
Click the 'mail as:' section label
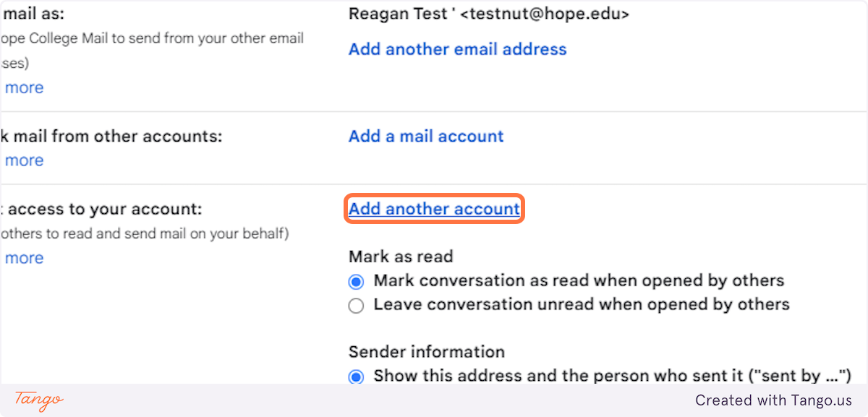coord(33,14)
